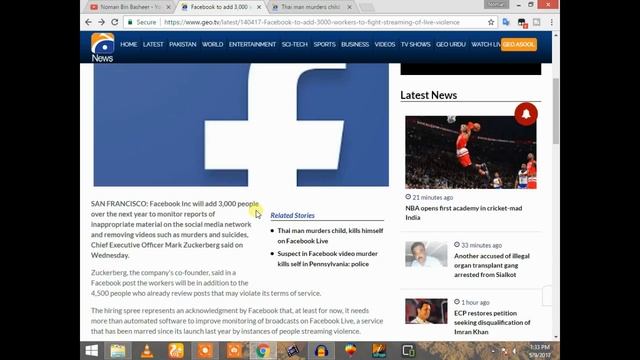The image size is (640, 360).
Task: Open the Facebook Live Thai man related story
Action: pyautogui.click(x=330, y=236)
